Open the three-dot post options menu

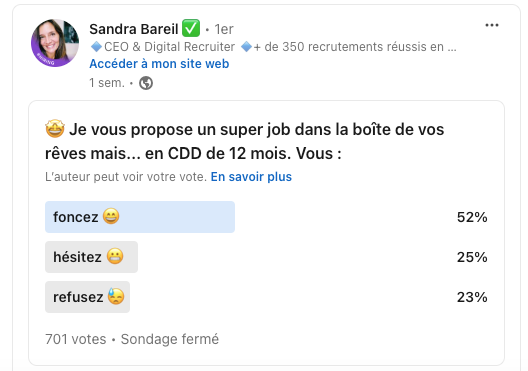492,25
